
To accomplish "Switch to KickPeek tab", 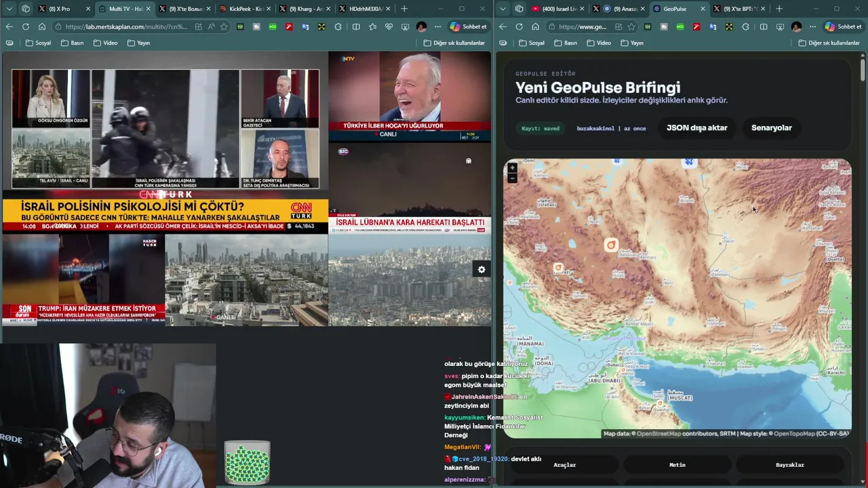I will 246,9.
